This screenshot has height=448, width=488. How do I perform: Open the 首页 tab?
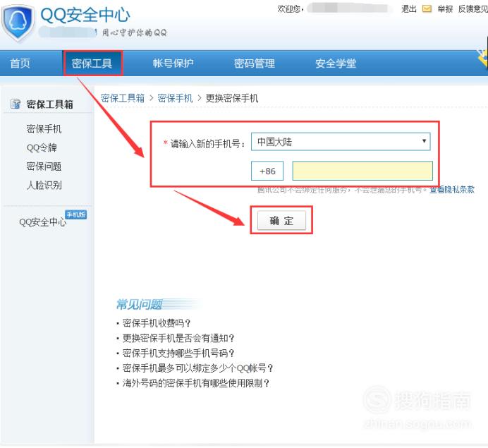pos(20,63)
